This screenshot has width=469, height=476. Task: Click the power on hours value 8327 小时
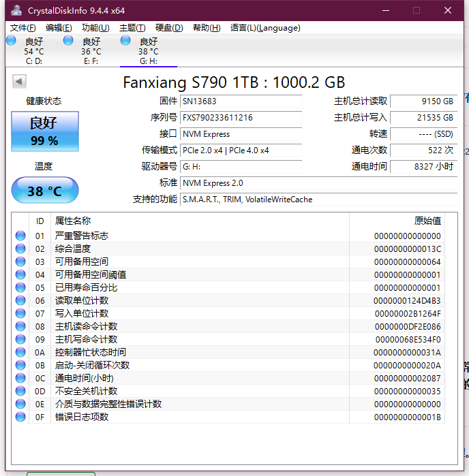(x=424, y=167)
